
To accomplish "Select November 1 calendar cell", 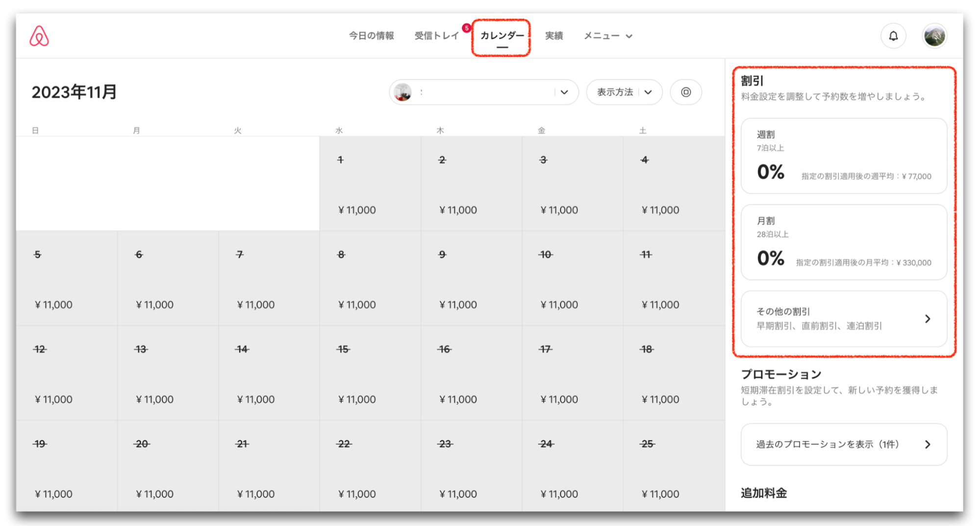I will click(x=370, y=183).
